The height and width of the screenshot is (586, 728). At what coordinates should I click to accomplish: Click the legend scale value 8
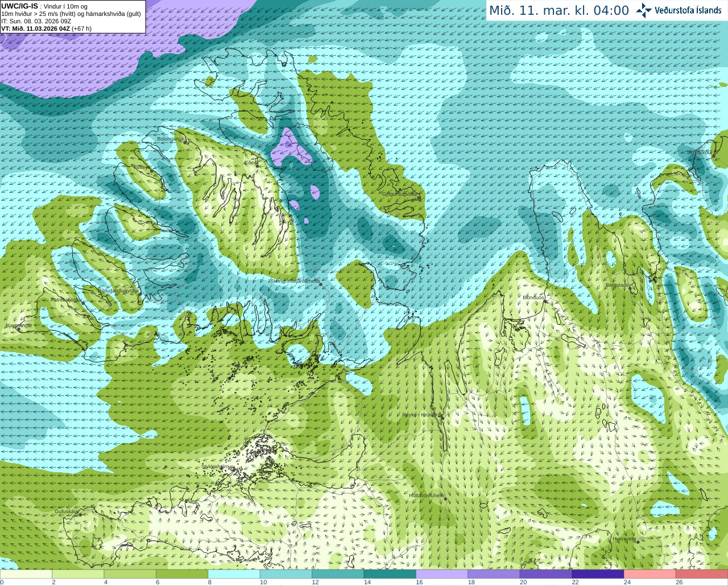209,582
